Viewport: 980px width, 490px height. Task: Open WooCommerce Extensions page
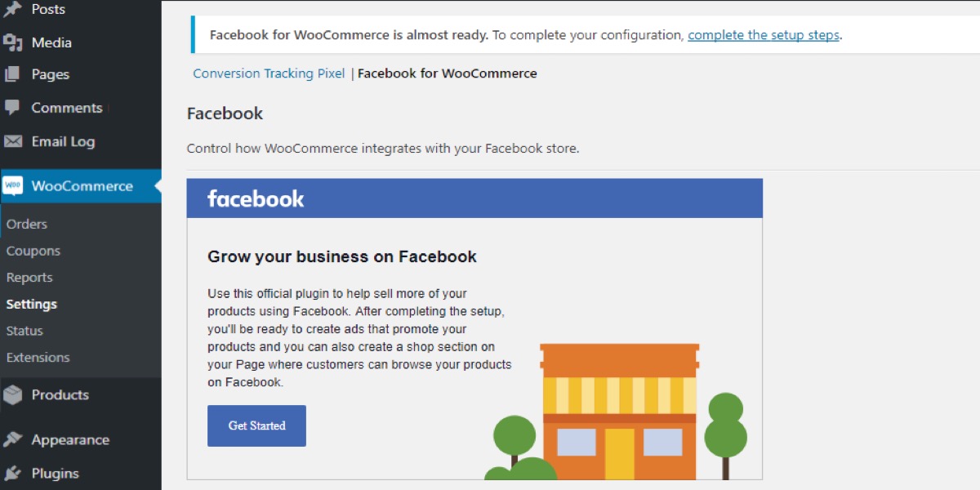(38, 357)
